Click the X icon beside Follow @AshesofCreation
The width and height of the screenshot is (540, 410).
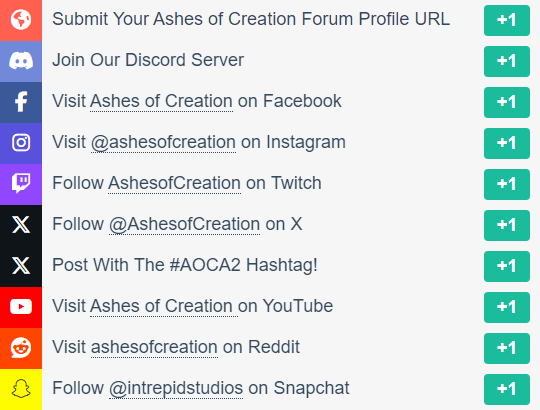point(21,225)
